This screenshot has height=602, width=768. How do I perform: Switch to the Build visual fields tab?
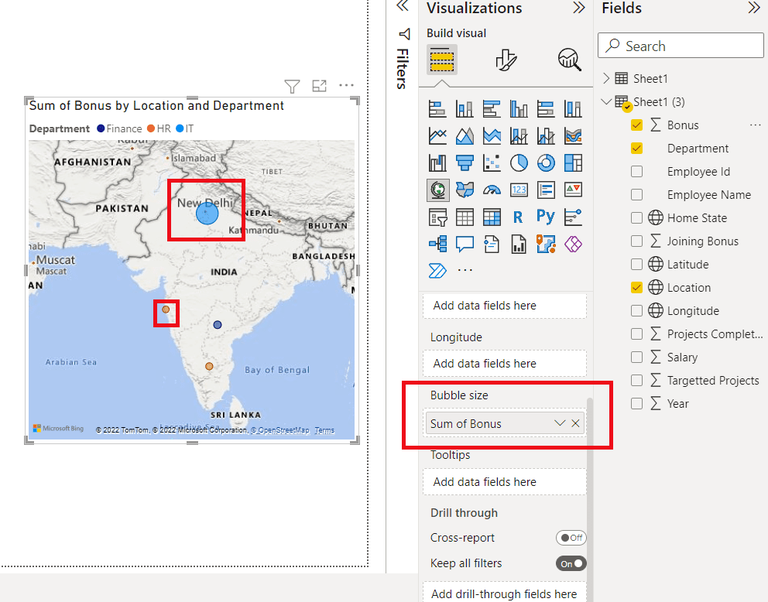click(x=441, y=60)
